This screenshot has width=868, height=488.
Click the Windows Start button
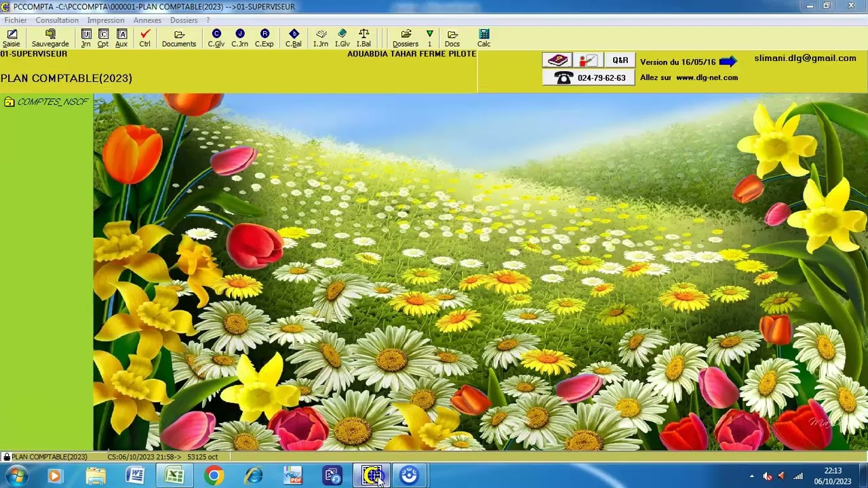[16, 476]
